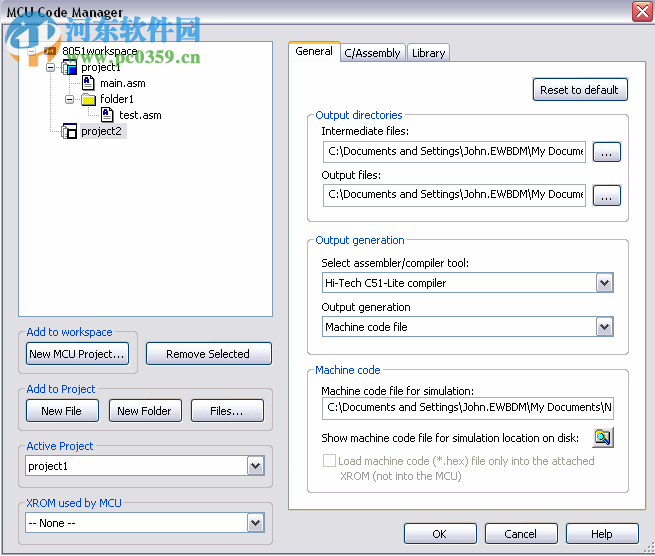Toggle load machine code into XROM checkbox

pos(329,461)
